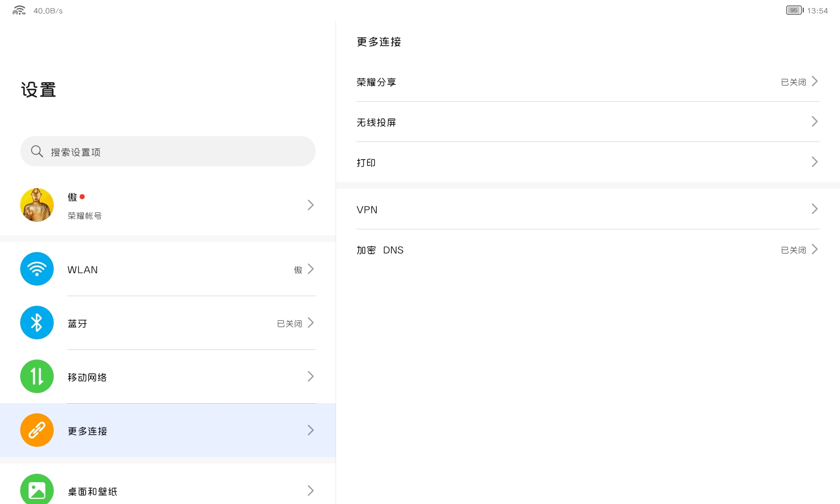840x504 pixels.
Task: Expand the 荣耀分享 chevron arrow
Action: pyautogui.click(x=814, y=81)
